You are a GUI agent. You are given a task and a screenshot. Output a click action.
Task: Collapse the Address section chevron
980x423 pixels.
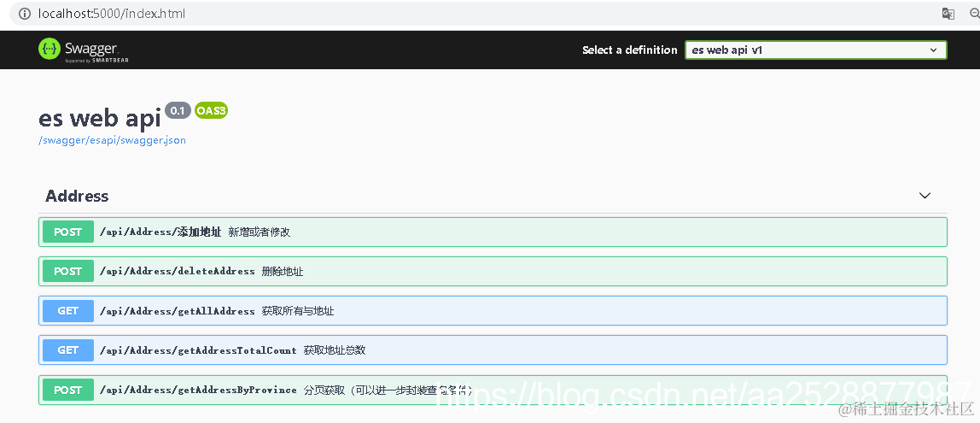click(925, 196)
